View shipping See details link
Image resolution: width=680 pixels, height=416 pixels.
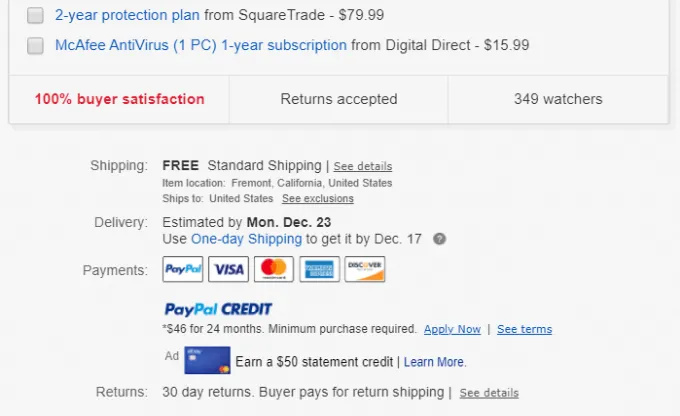point(363,166)
